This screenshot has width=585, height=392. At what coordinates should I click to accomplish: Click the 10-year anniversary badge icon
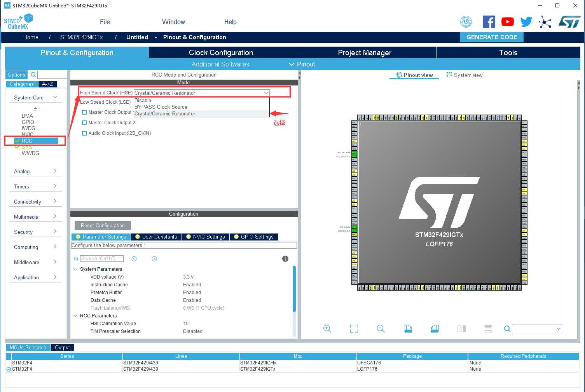click(x=466, y=22)
